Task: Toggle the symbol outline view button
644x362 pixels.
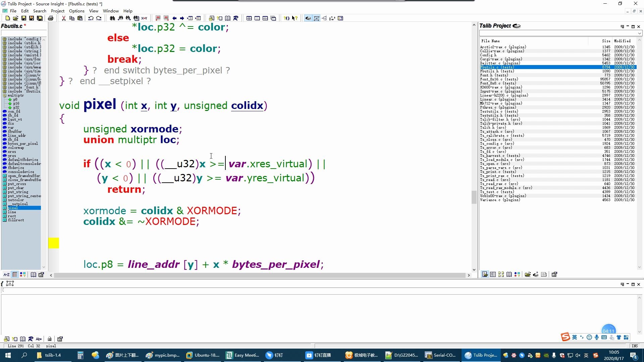Action: click(x=15, y=275)
